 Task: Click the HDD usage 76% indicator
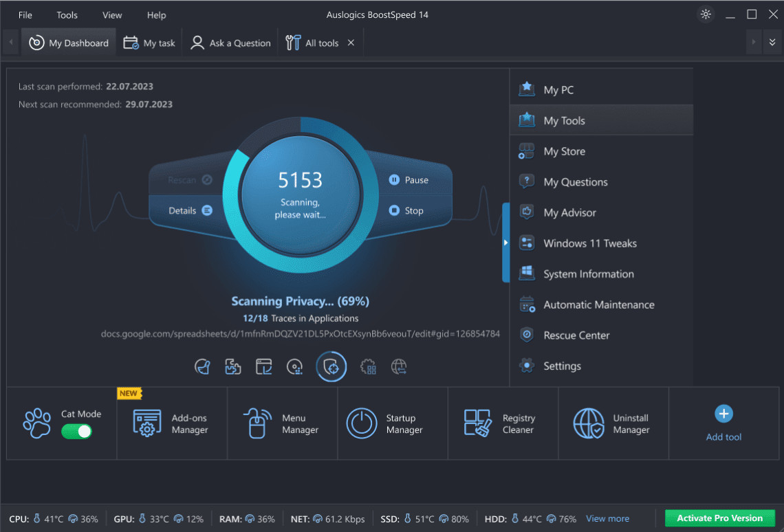(561, 519)
